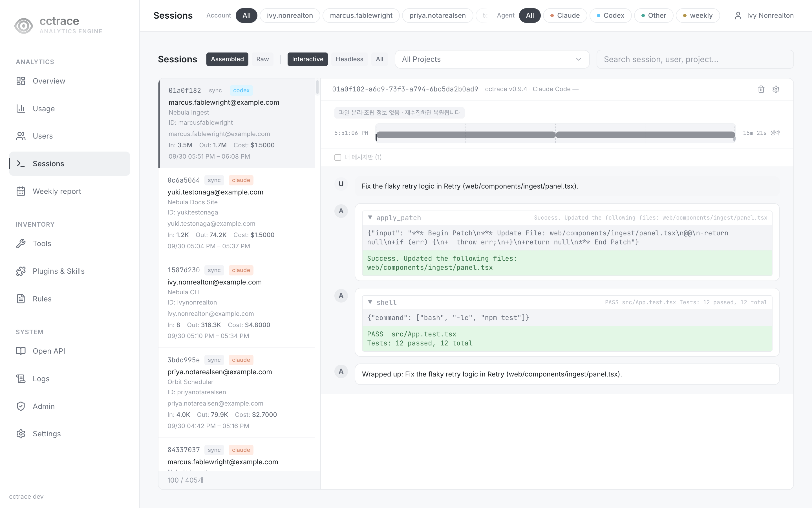Filter sessions to Headless mode
The height and width of the screenshot is (508, 812).
[349, 59]
